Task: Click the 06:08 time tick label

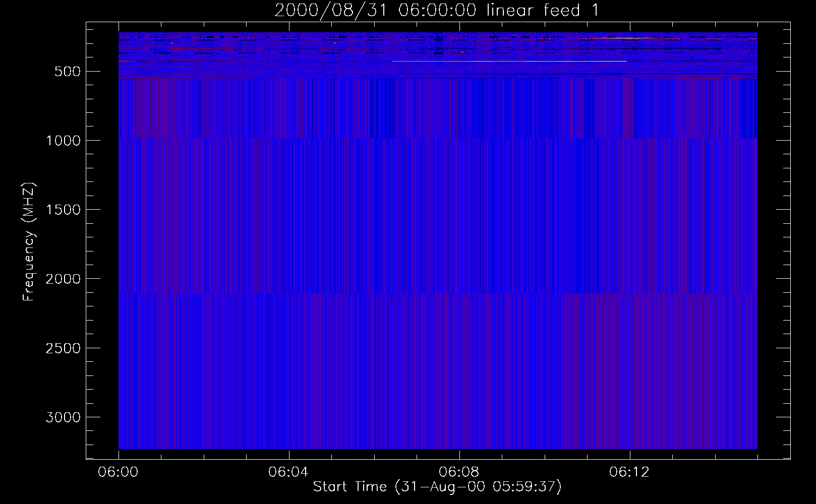Action: pos(459,472)
